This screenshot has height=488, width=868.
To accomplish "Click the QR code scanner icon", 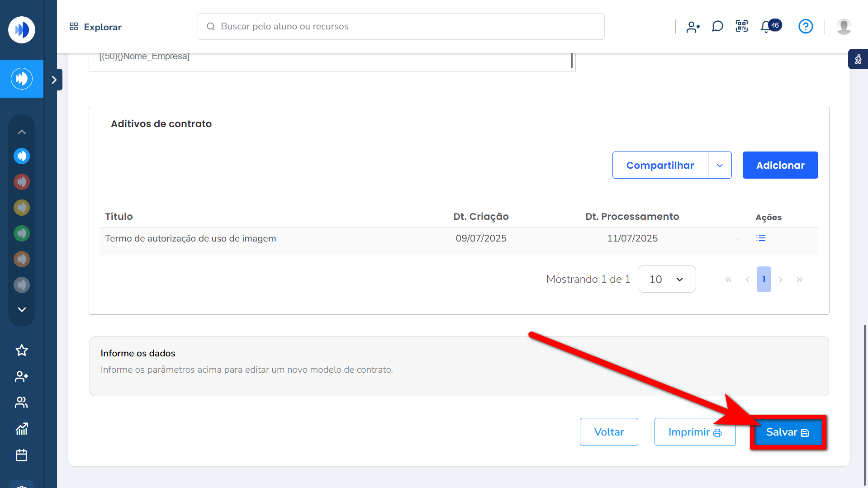I will point(742,27).
